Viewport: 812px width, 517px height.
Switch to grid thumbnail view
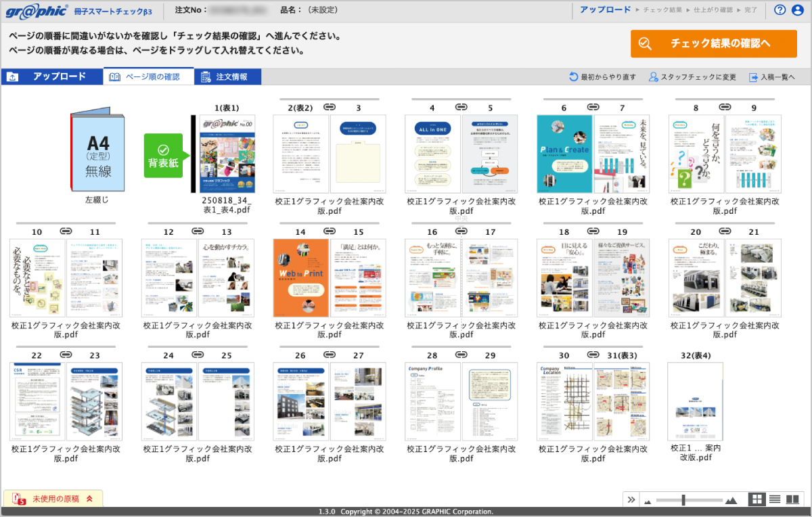[757, 499]
